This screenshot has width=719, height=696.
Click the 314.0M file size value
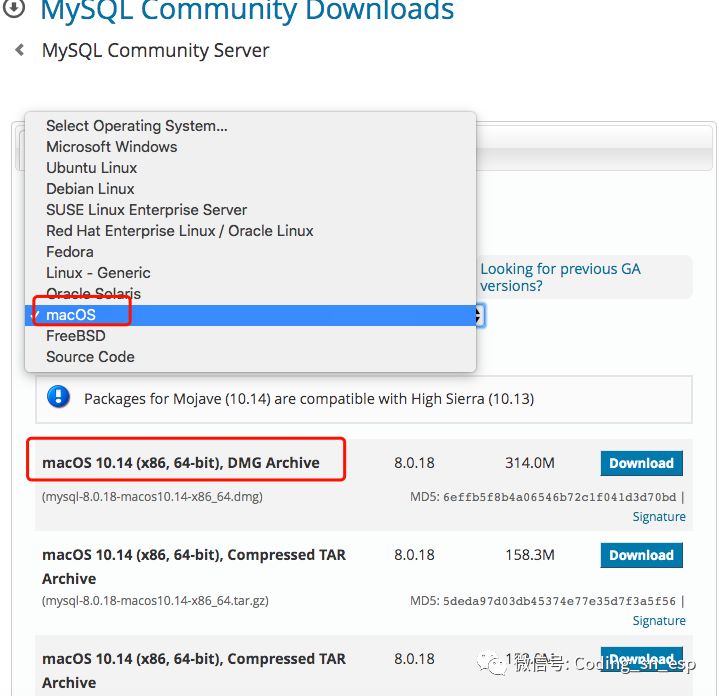(530, 463)
